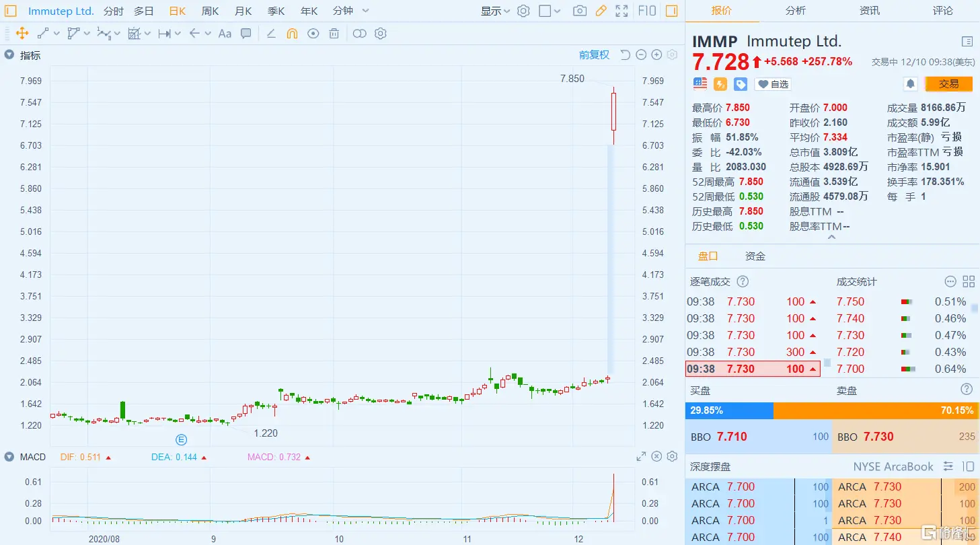Viewport: 980px width, 545px height.
Task: Collapse the 指标 indicator section
Action: tap(9, 55)
